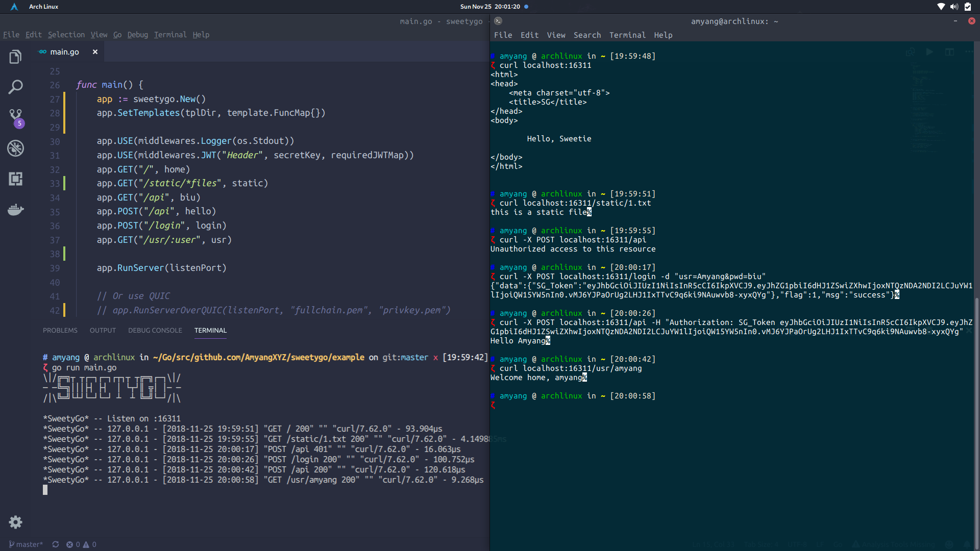Click the master* branch indicator
980x551 pixels.
26,544
